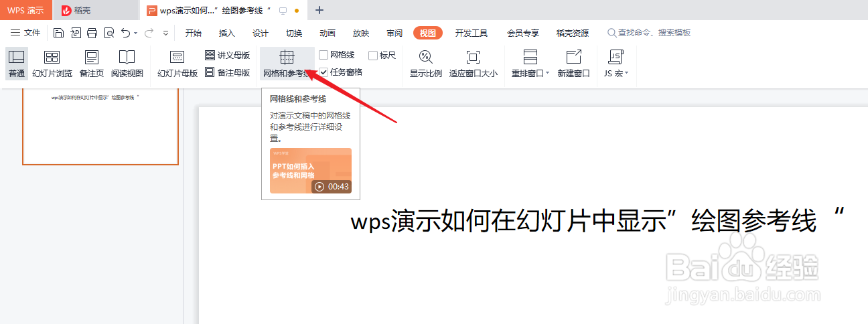This screenshot has height=324, width=868.
Task: Open the 切换 ribbon tab
Action: pyautogui.click(x=294, y=33)
